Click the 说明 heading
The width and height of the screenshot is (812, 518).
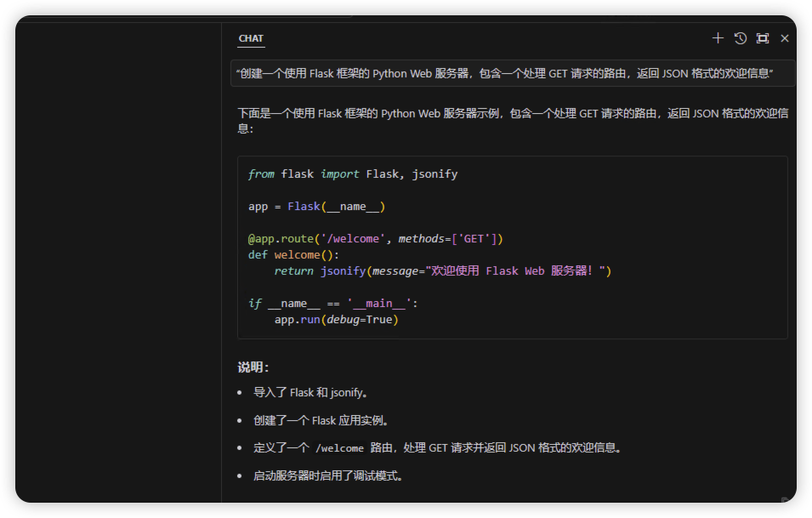pos(253,367)
